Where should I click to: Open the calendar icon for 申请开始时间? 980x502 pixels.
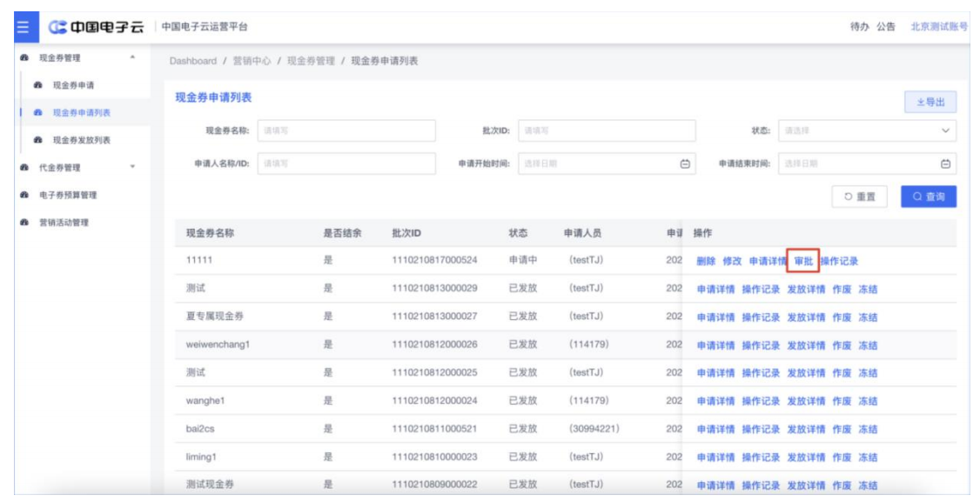click(685, 164)
